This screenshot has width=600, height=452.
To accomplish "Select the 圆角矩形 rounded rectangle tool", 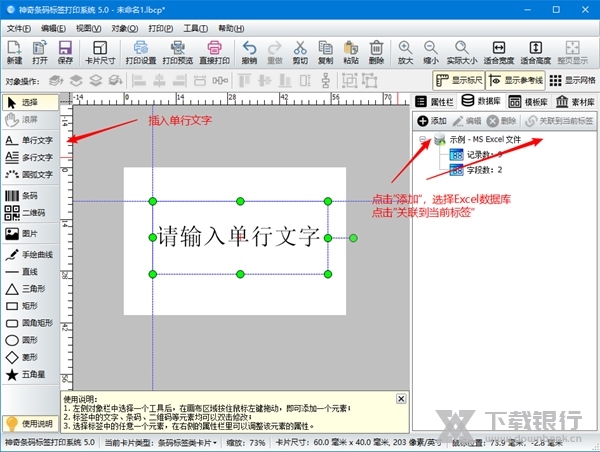I will [x=29, y=323].
